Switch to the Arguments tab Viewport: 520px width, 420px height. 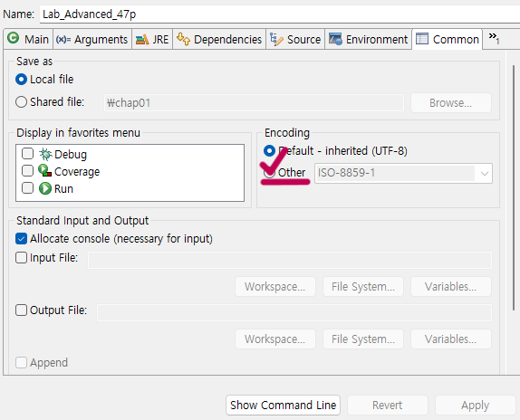coord(91,39)
